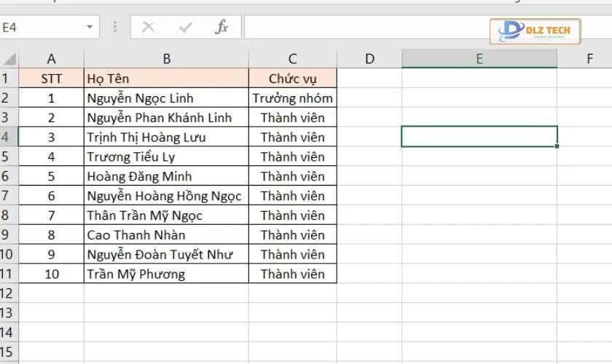The image size is (612, 364).
Task: Select cell Cao Thanh Nhàn
Action: click(166, 234)
